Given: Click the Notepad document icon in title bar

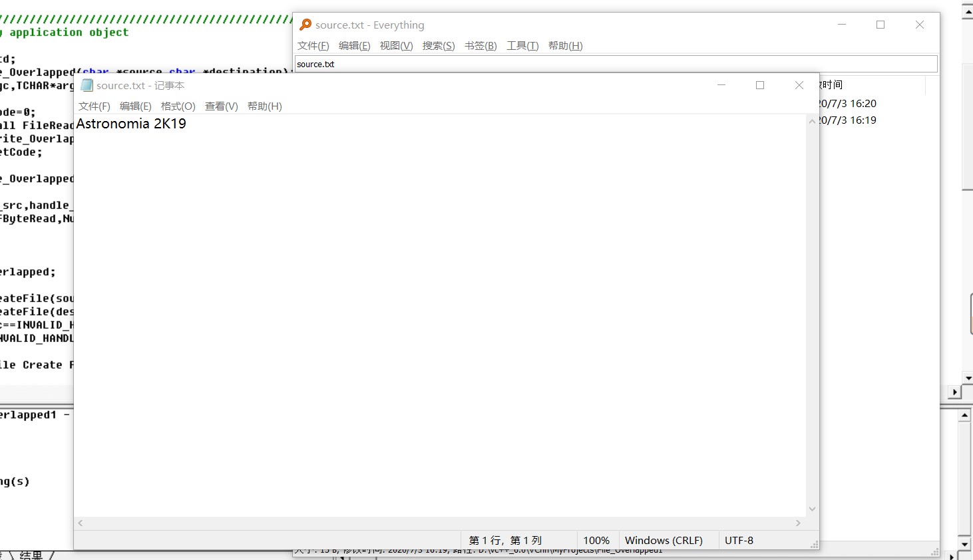Looking at the screenshot, I should [x=87, y=85].
